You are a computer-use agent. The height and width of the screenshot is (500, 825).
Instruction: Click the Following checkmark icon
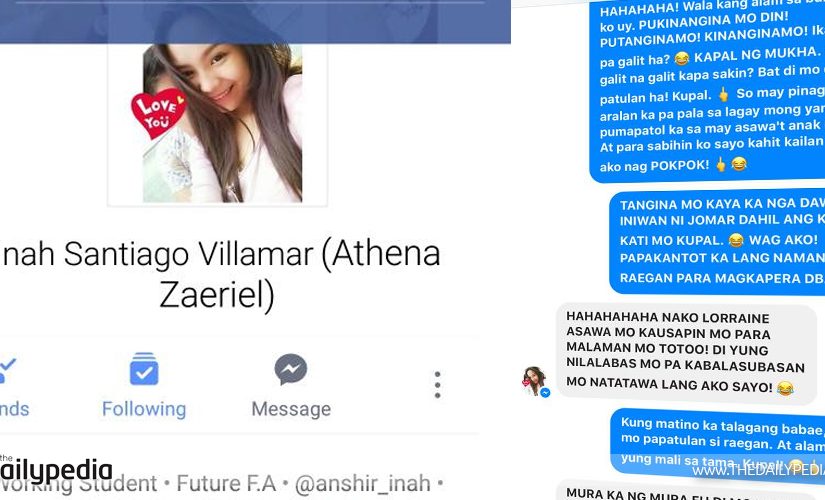(x=144, y=369)
